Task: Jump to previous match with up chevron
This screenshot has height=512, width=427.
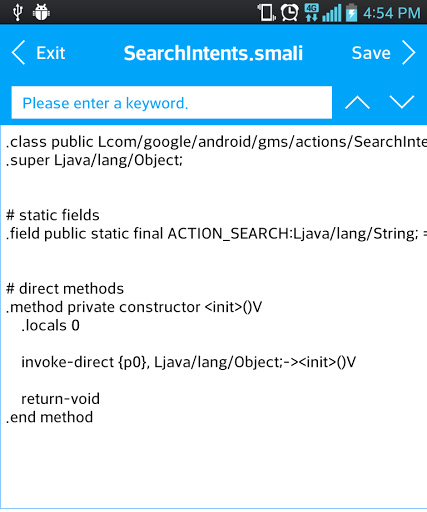Action: (357, 102)
